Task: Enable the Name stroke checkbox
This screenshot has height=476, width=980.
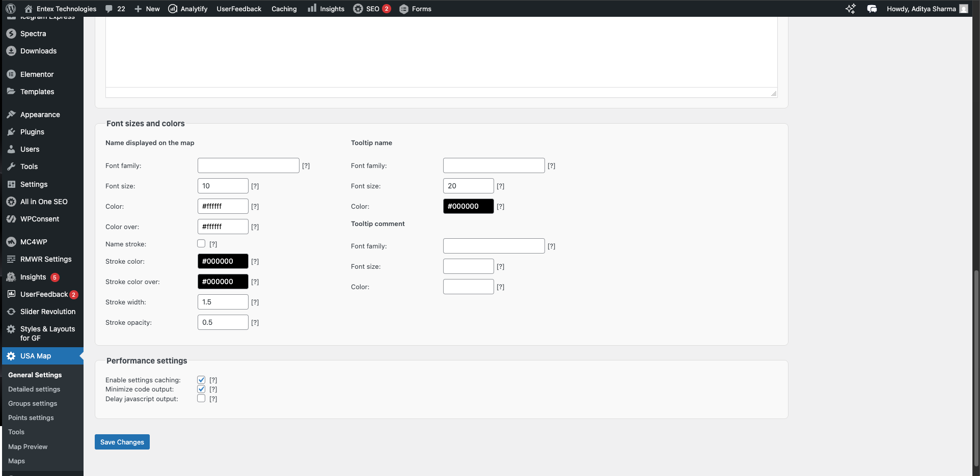Action: point(201,244)
